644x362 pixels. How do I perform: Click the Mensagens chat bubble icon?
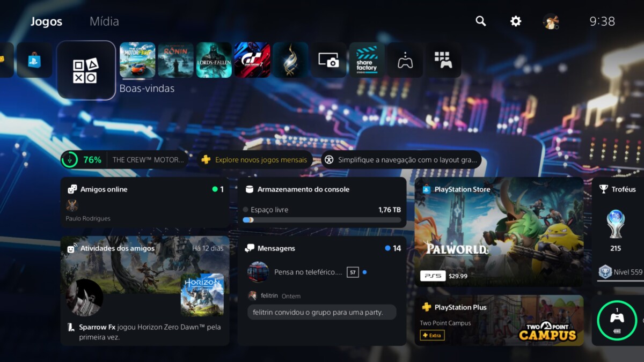pyautogui.click(x=250, y=248)
